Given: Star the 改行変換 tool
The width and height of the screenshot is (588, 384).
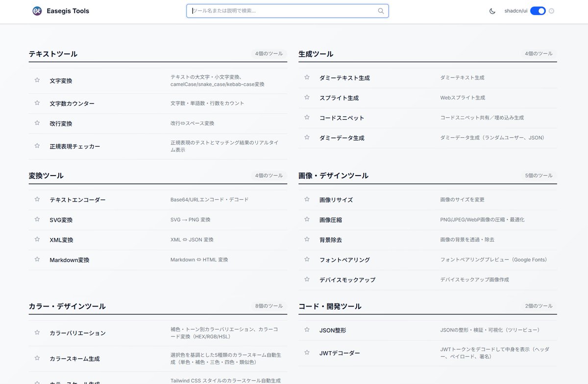Looking at the screenshot, I should point(37,123).
